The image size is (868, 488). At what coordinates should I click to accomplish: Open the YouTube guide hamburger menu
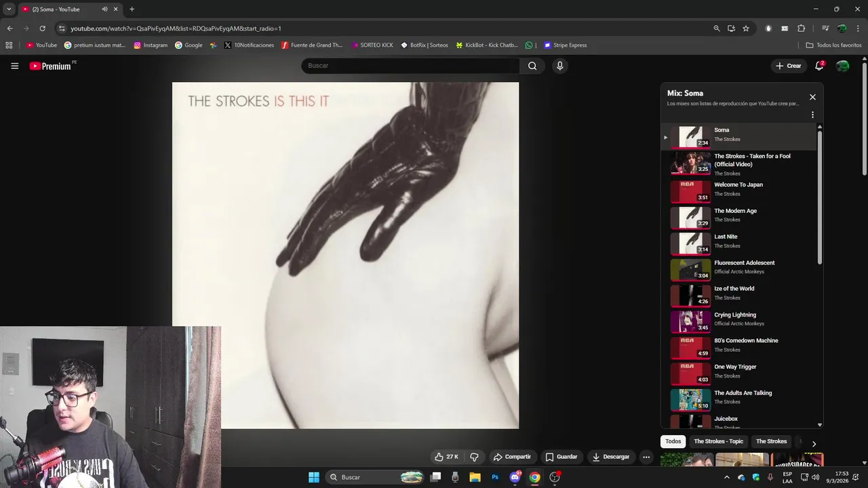[14, 66]
